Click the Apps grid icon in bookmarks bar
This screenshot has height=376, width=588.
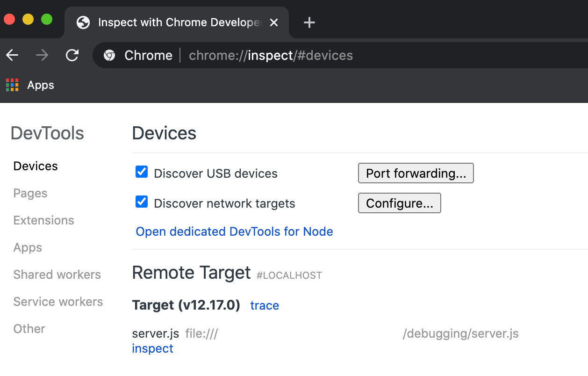coord(12,85)
